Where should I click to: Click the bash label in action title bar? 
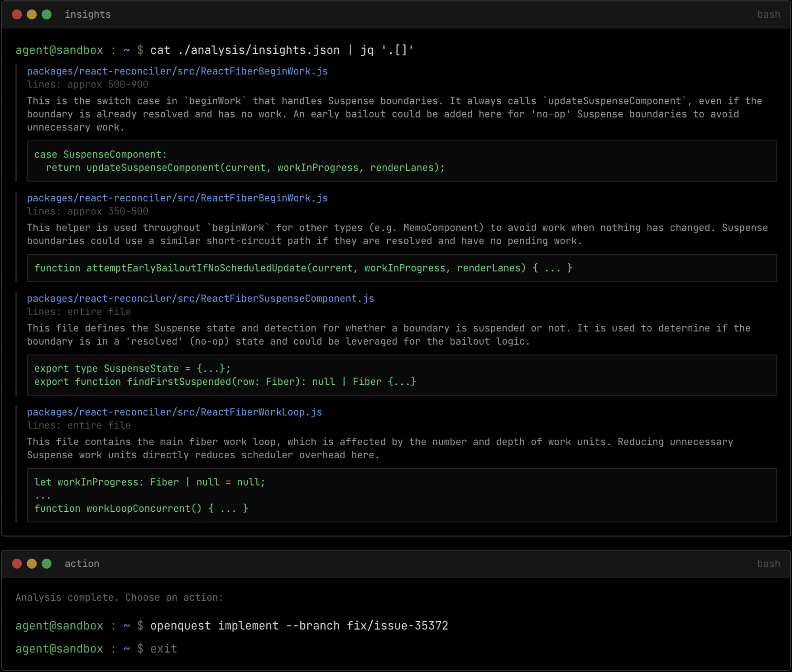click(768, 564)
